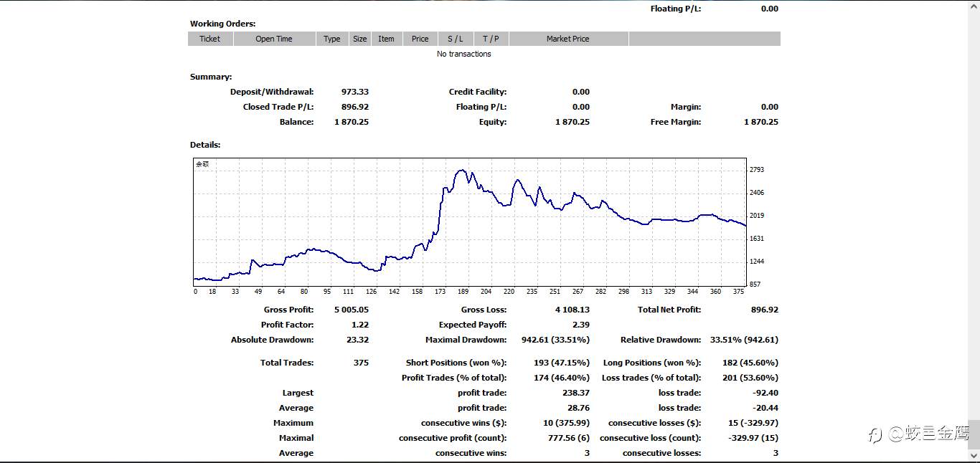
Task: Click the watermark logo icon beside 蛟巨金鹰
Action: (x=875, y=435)
